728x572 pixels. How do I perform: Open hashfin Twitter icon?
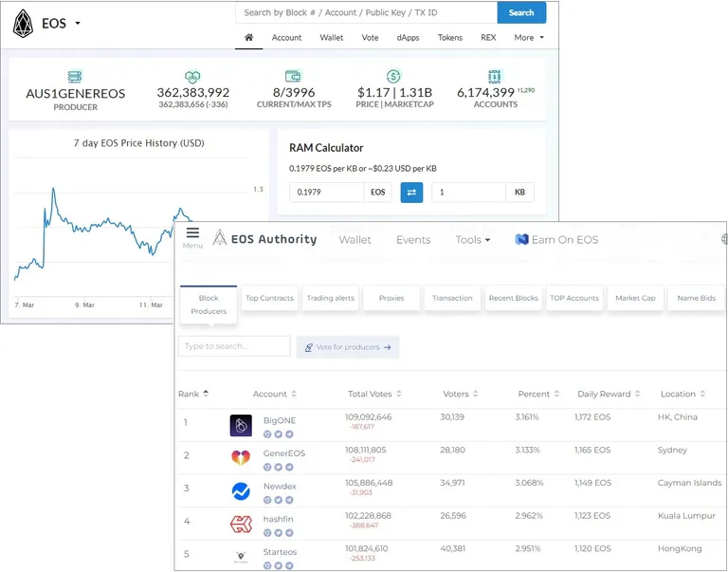(278, 533)
